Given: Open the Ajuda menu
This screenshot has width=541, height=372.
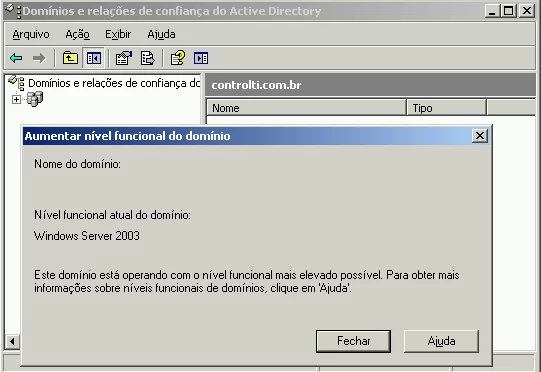Looking at the screenshot, I should pos(161,34).
